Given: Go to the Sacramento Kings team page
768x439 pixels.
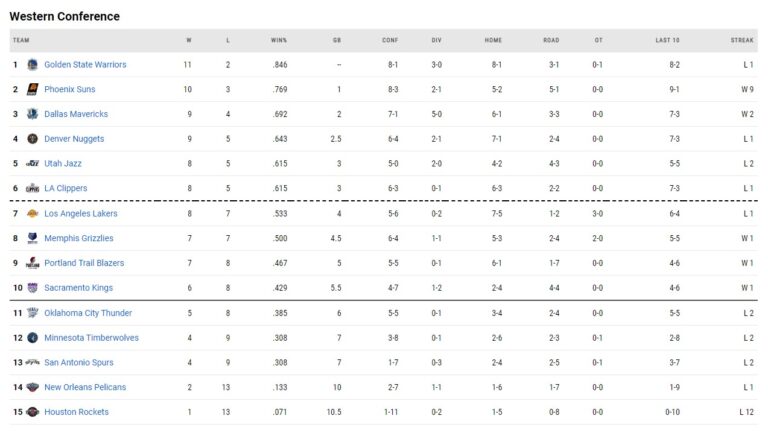Looking at the screenshot, I should point(78,288).
